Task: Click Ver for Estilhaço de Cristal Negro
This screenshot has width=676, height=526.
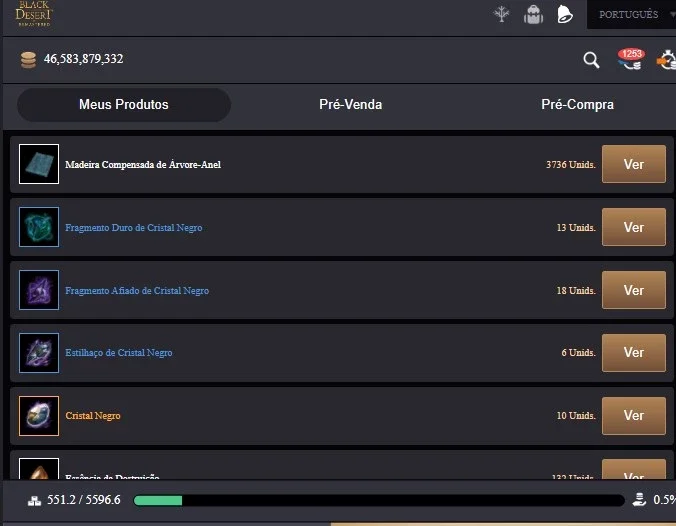Action: click(634, 353)
